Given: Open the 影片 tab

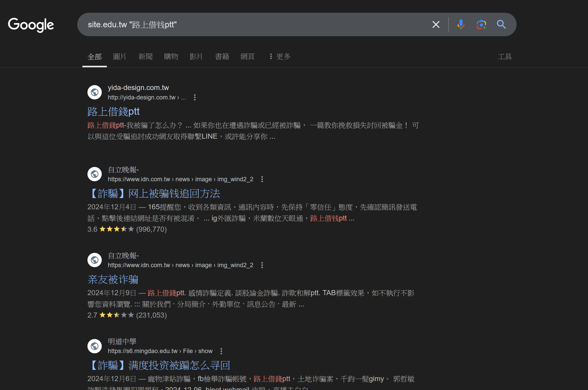Looking at the screenshot, I should (x=196, y=57).
